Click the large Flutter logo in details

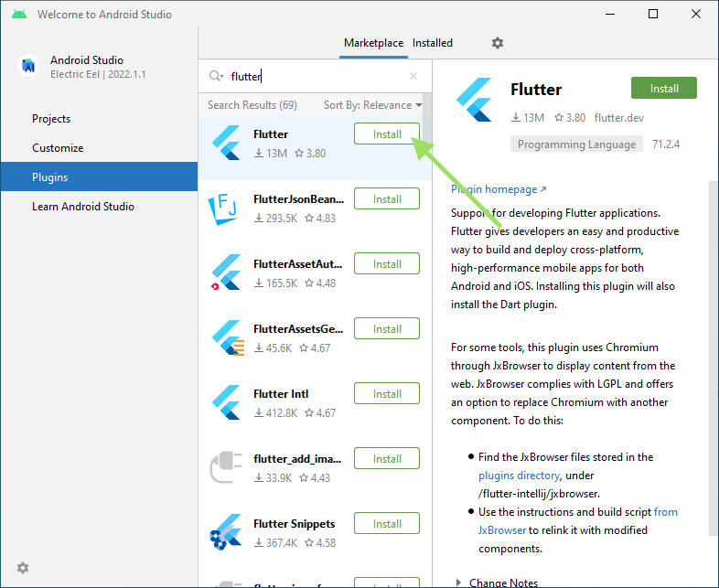click(474, 100)
